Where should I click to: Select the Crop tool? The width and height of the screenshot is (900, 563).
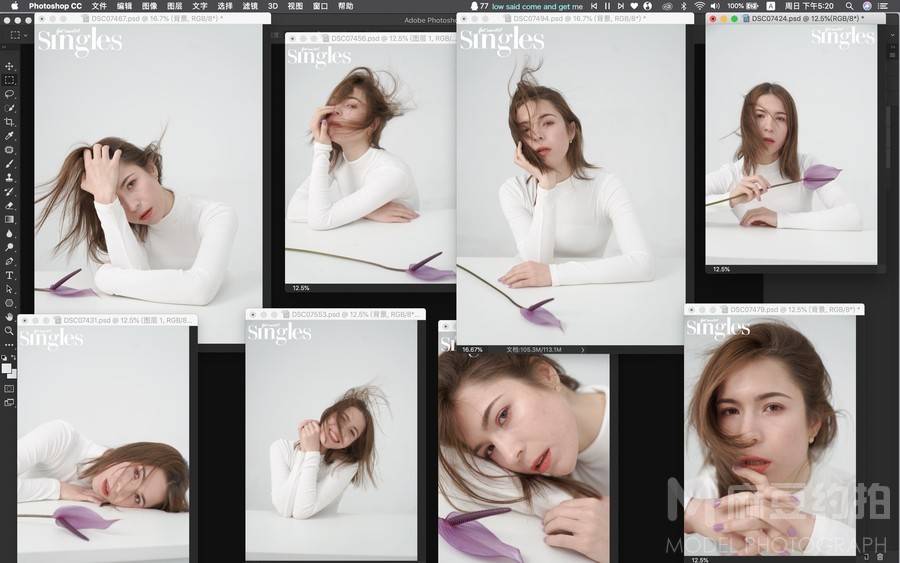(9, 122)
